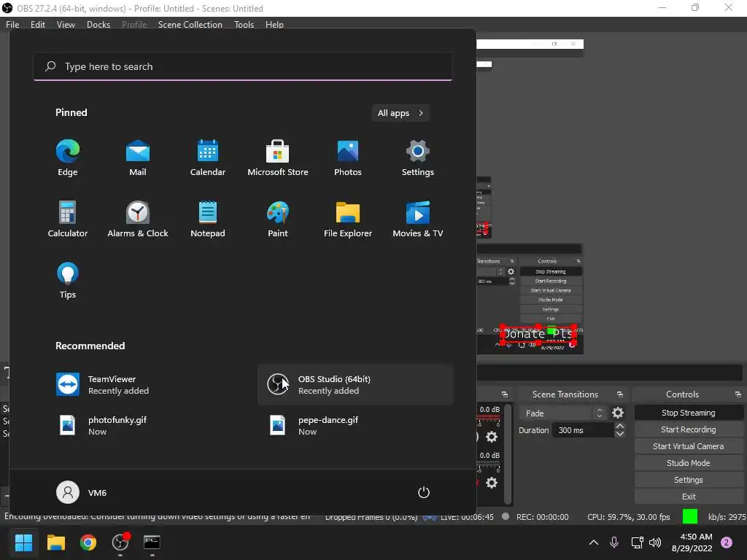Launch the Calendar app
Image resolution: width=747 pixels, height=560 pixels.
pyautogui.click(x=208, y=158)
